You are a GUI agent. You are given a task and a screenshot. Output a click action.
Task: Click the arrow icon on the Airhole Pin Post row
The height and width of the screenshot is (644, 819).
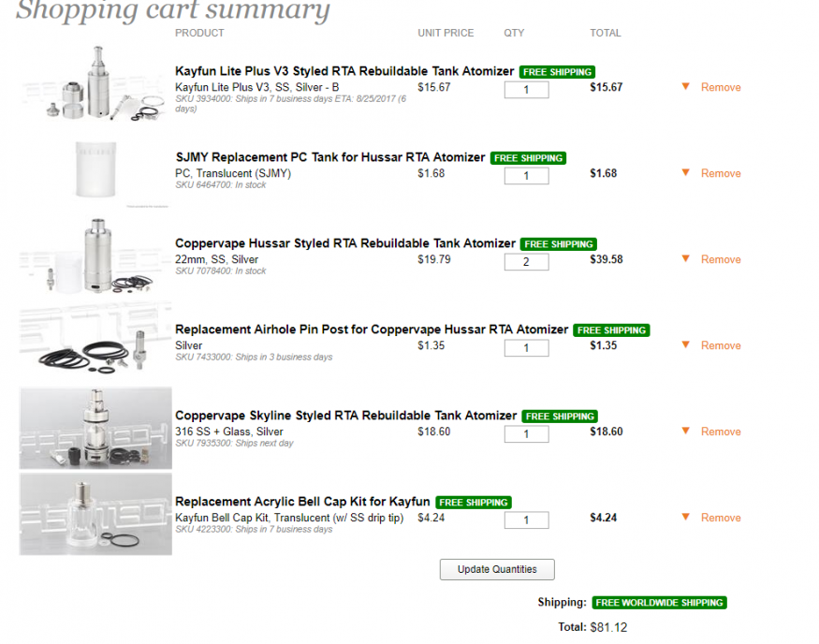pos(686,344)
